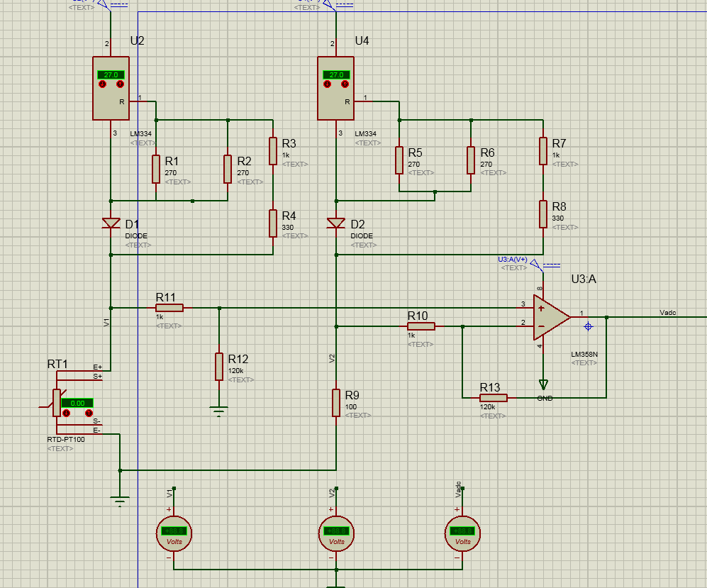Image resolution: width=707 pixels, height=588 pixels.
Task: Increase the U4 LM334 temperature value
Action: [345, 84]
